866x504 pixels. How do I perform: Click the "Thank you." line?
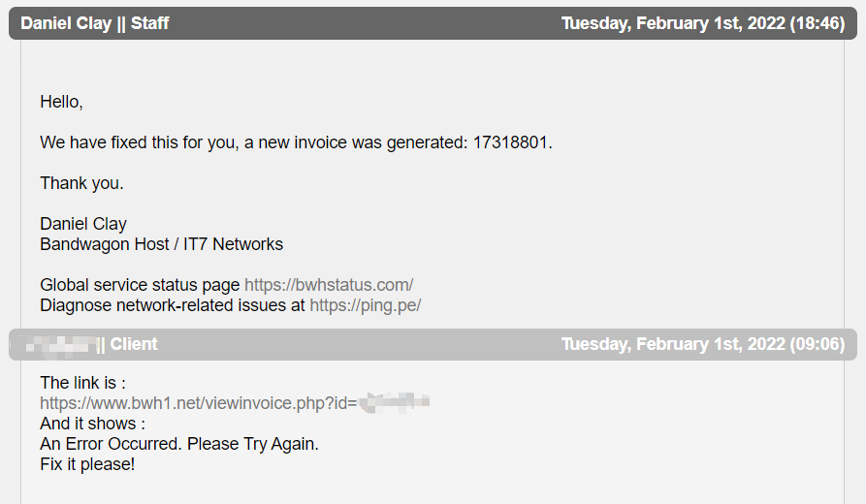coord(81,183)
